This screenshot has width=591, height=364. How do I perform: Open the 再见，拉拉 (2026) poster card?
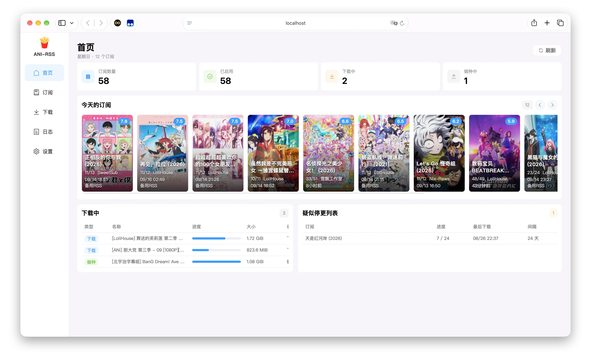pyautogui.click(x=162, y=153)
